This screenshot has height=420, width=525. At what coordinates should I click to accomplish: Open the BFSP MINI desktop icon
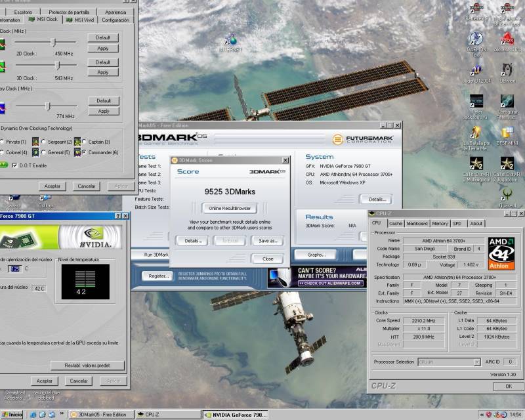(x=507, y=136)
